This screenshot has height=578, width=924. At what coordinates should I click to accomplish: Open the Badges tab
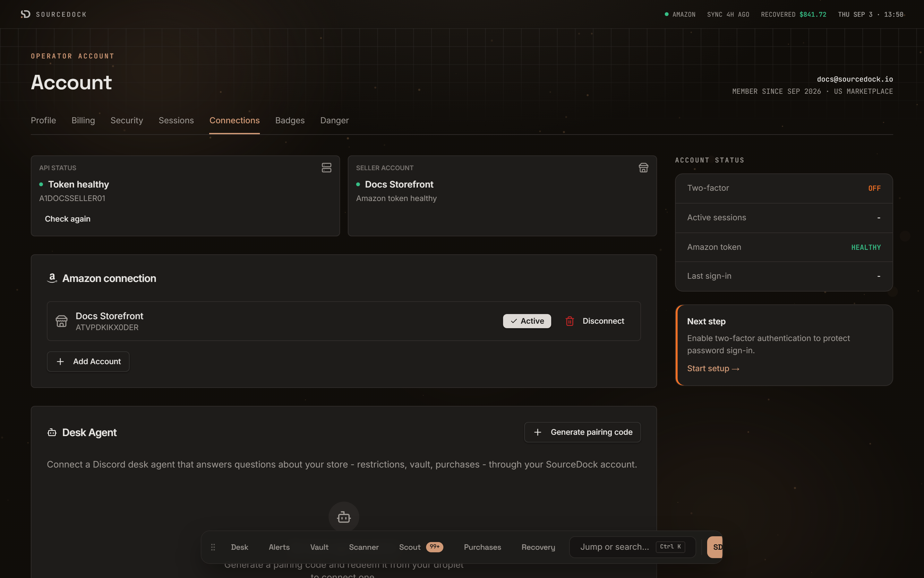click(290, 120)
